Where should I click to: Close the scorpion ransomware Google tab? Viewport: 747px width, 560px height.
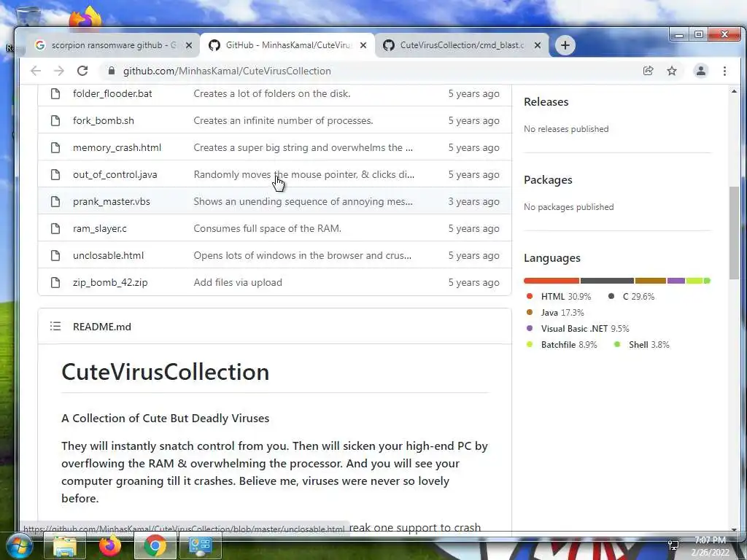[x=189, y=45]
